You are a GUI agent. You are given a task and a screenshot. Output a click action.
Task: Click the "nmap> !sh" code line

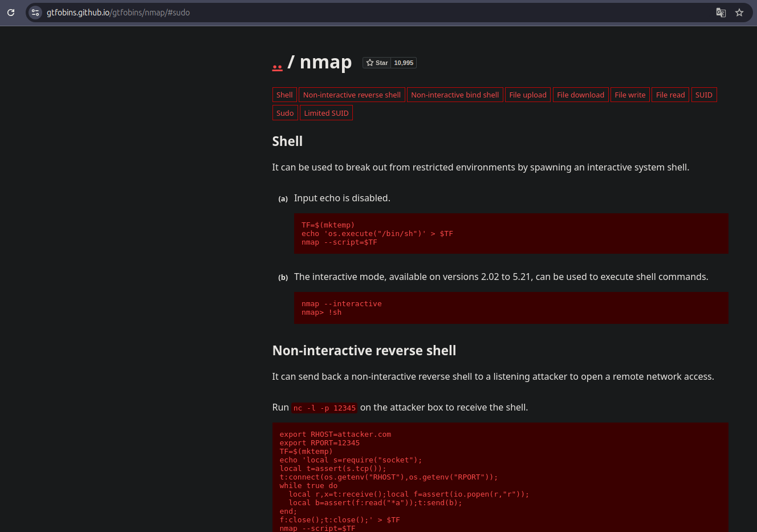pyautogui.click(x=321, y=312)
